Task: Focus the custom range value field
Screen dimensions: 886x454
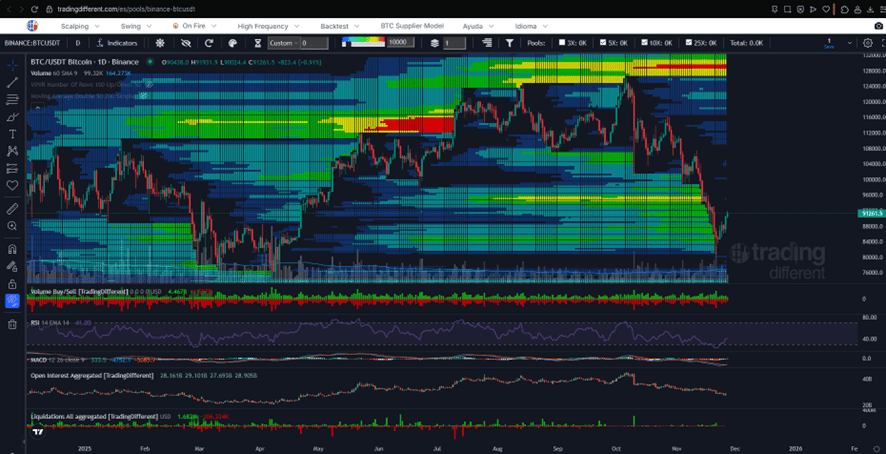Action: click(314, 43)
